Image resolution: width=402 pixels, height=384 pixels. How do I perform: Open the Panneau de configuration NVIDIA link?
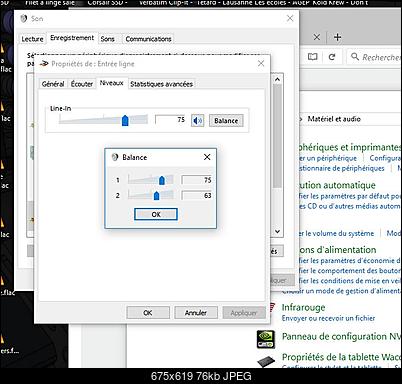[341, 337]
